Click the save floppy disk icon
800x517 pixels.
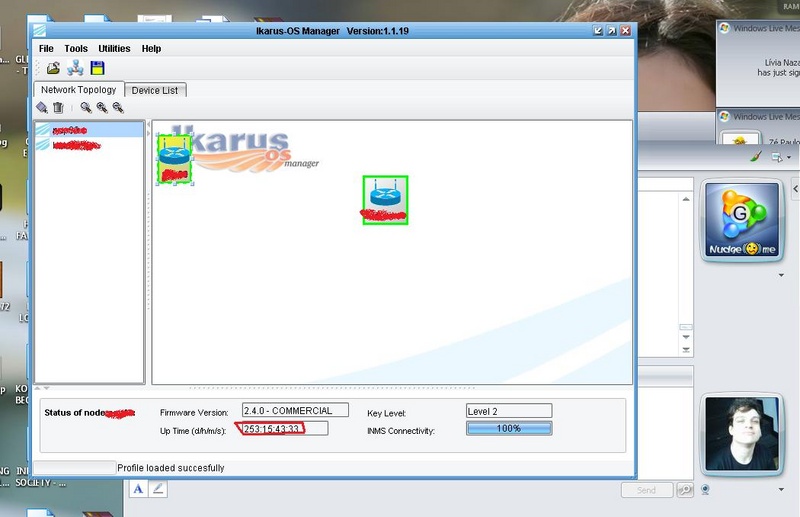pos(97,68)
